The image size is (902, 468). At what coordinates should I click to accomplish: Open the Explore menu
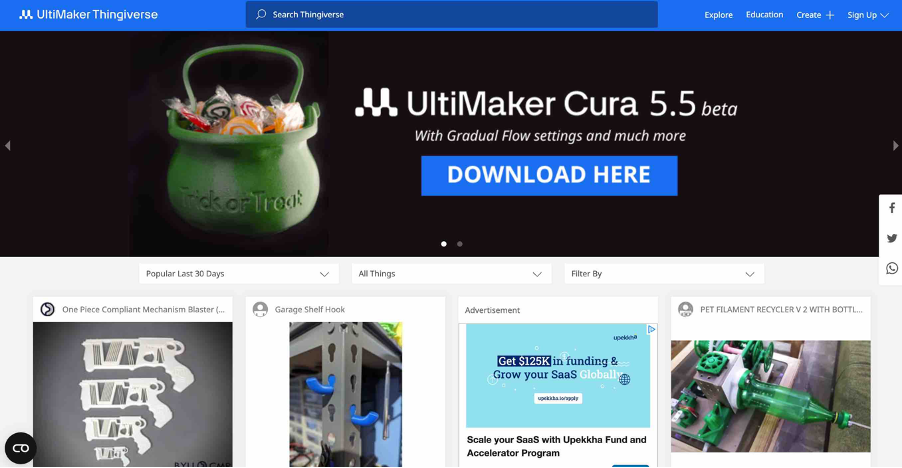718,15
